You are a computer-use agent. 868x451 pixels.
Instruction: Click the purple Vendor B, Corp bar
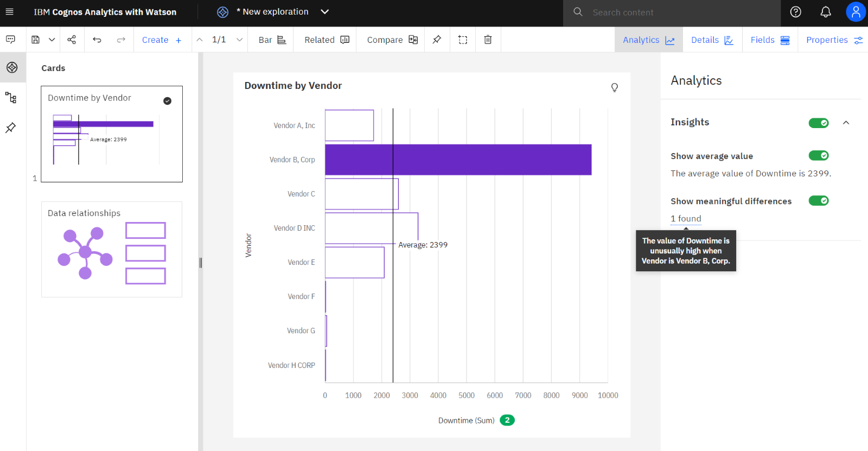[x=458, y=160]
